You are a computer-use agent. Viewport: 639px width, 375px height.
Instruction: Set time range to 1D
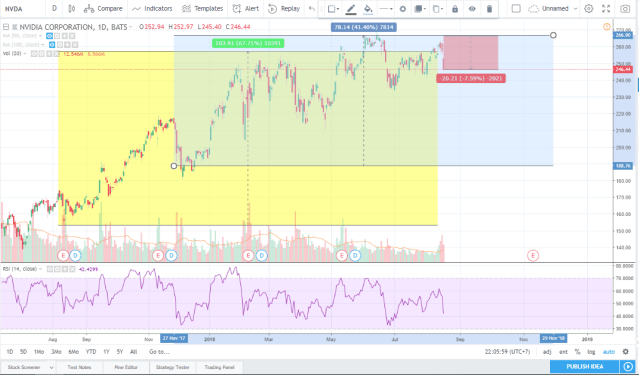[10, 351]
